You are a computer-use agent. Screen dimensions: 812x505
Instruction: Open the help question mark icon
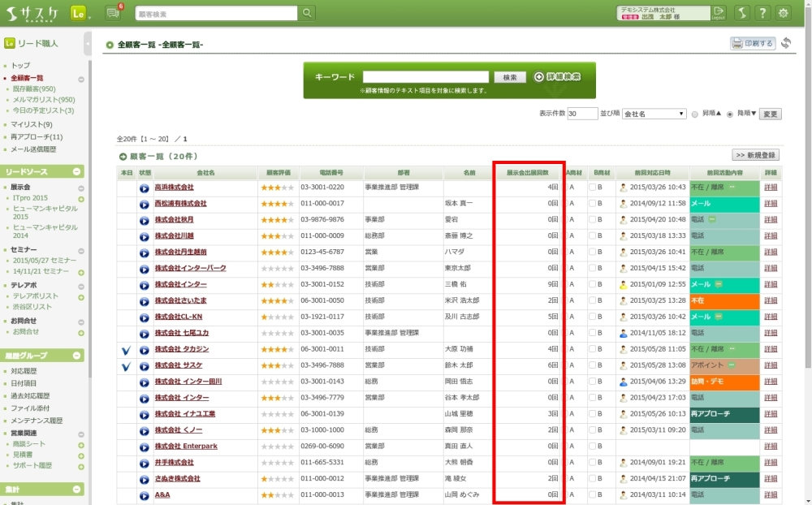click(x=762, y=13)
